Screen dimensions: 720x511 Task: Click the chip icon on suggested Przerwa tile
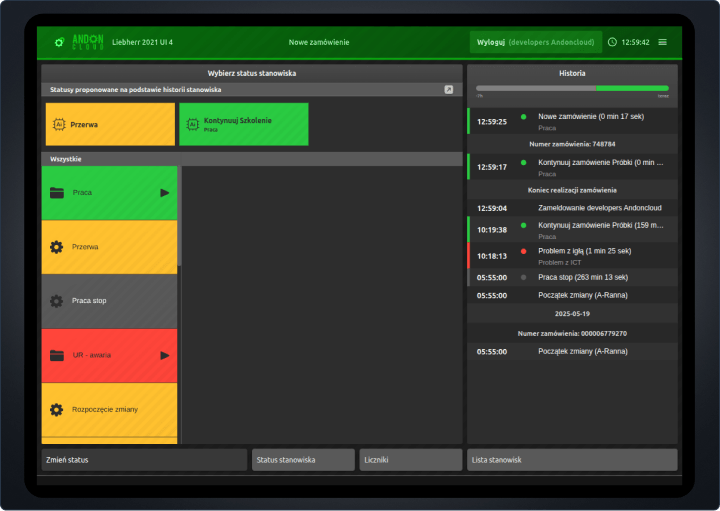point(59,126)
